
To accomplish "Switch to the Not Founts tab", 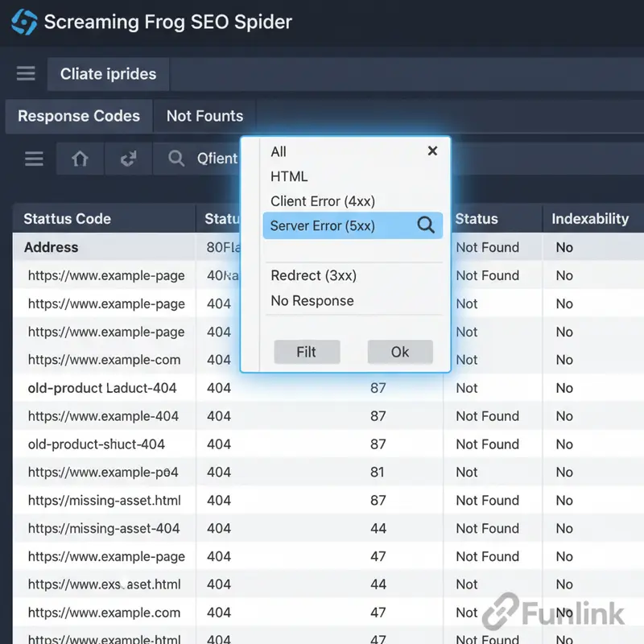I will [204, 116].
